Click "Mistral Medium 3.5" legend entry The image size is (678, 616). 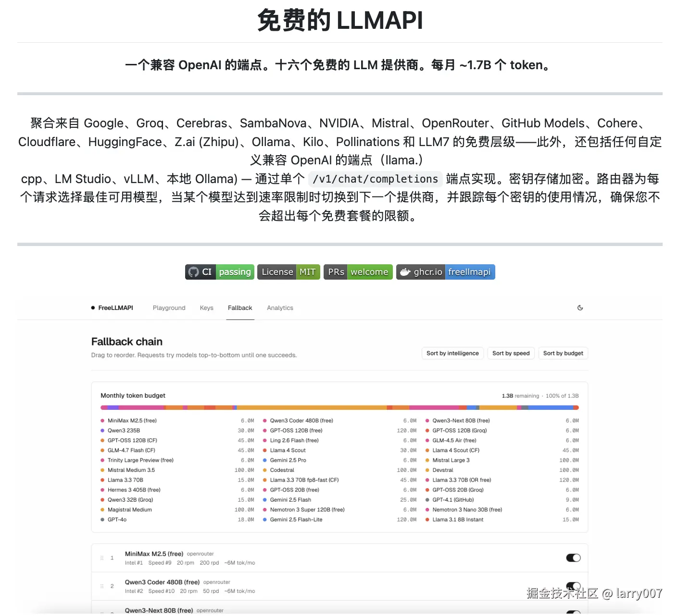pos(131,470)
